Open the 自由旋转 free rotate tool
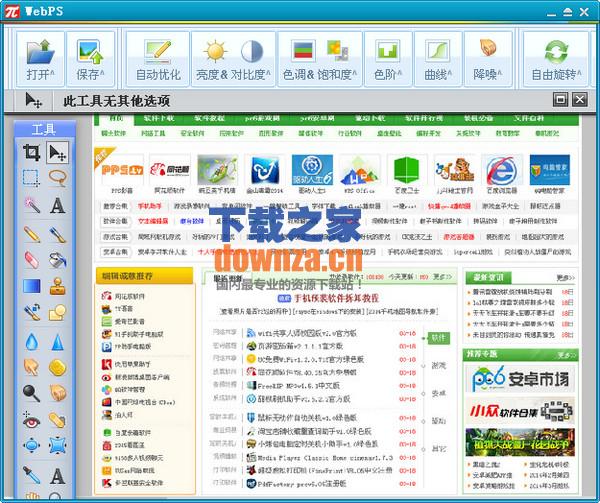Screen dimensions: 600x503 pos(556,59)
